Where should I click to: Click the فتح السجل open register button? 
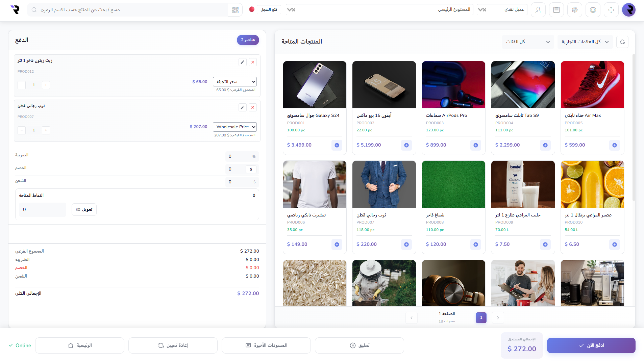pyautogui.click(x=269, y=10)
